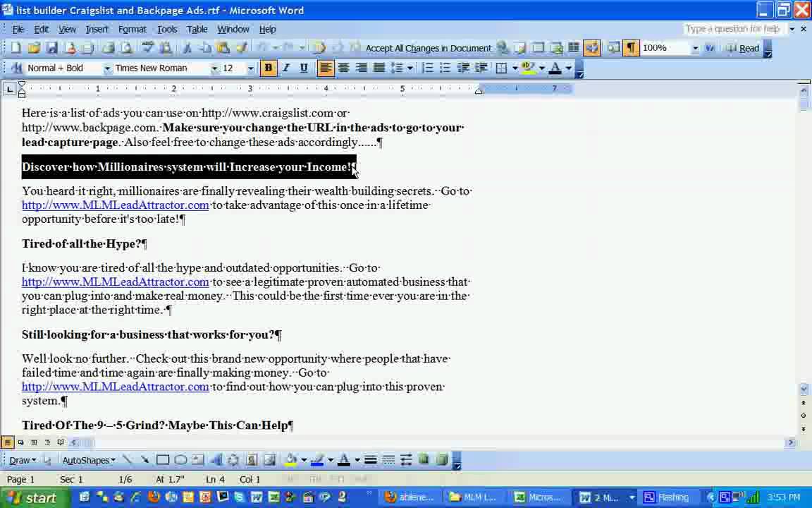
Task: Open the Insert menu
Action: point(97,29)
